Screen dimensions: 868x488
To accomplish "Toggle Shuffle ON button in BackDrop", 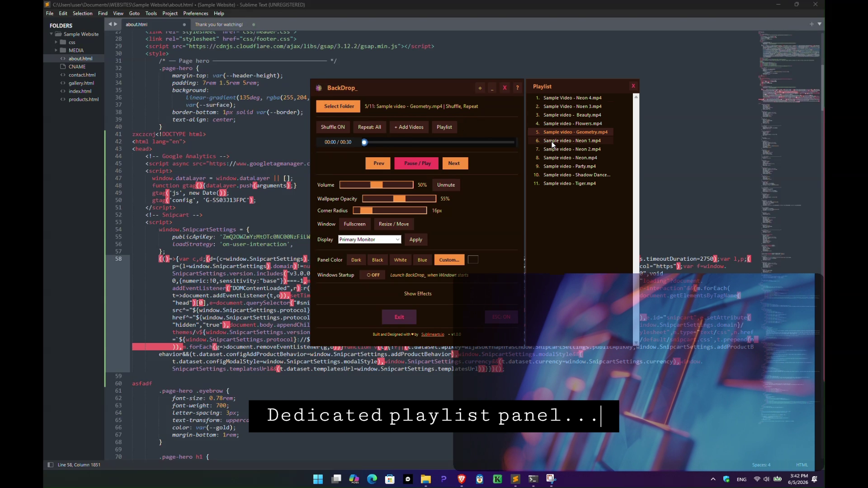I will pyautogui.click(x=333, y=127).
